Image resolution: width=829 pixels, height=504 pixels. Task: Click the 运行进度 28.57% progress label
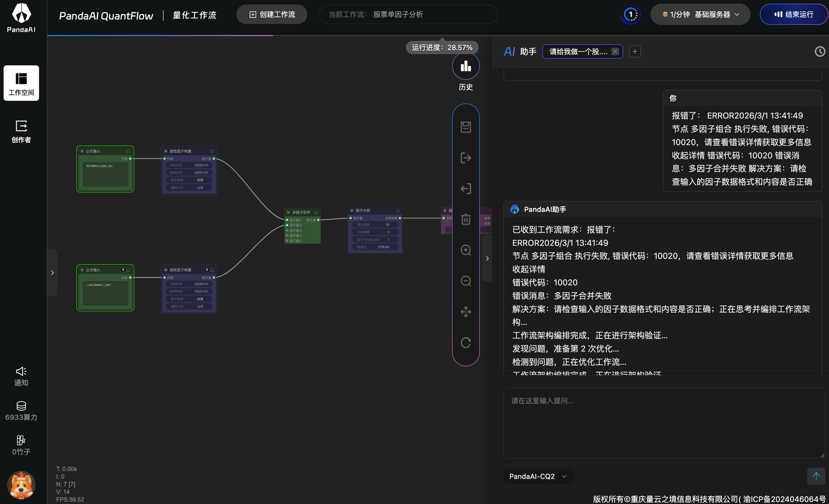click(x=442, y=47)
